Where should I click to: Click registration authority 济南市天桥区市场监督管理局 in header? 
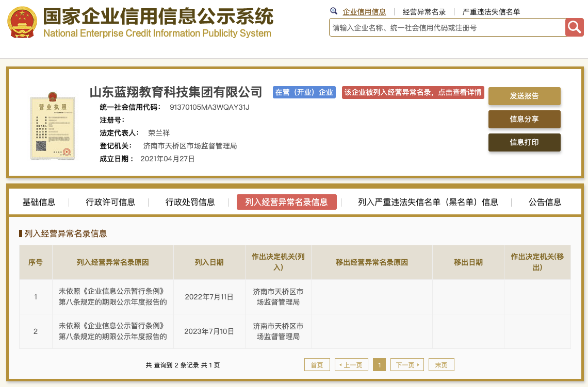190,146
